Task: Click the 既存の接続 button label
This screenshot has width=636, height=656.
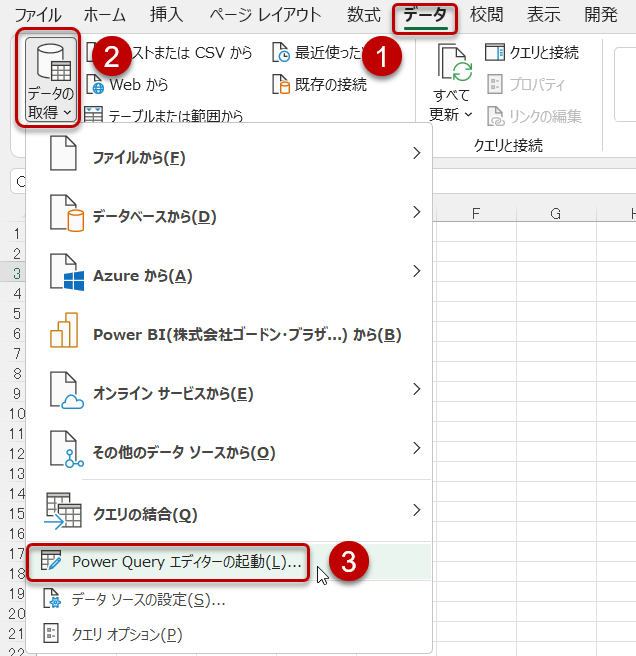Action: tap(331, 85)
